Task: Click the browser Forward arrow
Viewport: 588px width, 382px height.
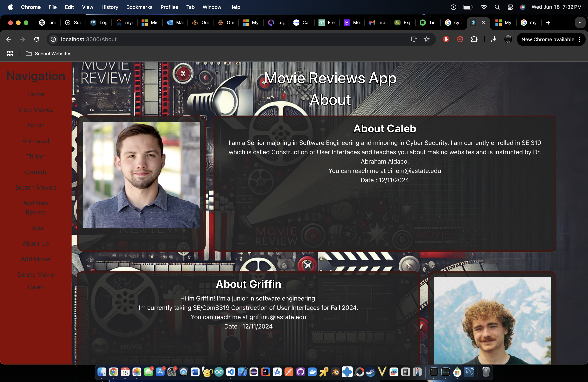Action: [23, 39]
